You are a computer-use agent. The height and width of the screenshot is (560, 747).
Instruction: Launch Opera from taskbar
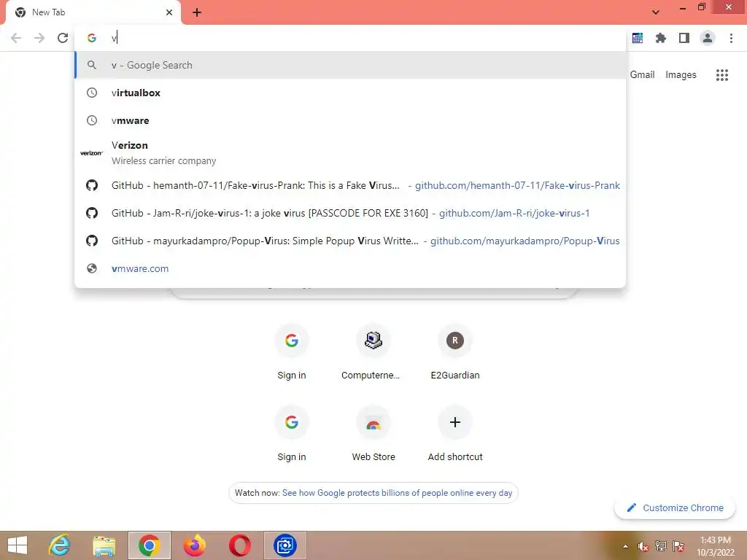(239, 545)
